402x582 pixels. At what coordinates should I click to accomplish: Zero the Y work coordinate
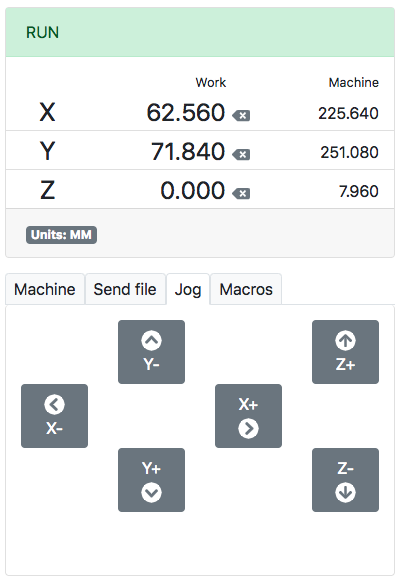241,154
